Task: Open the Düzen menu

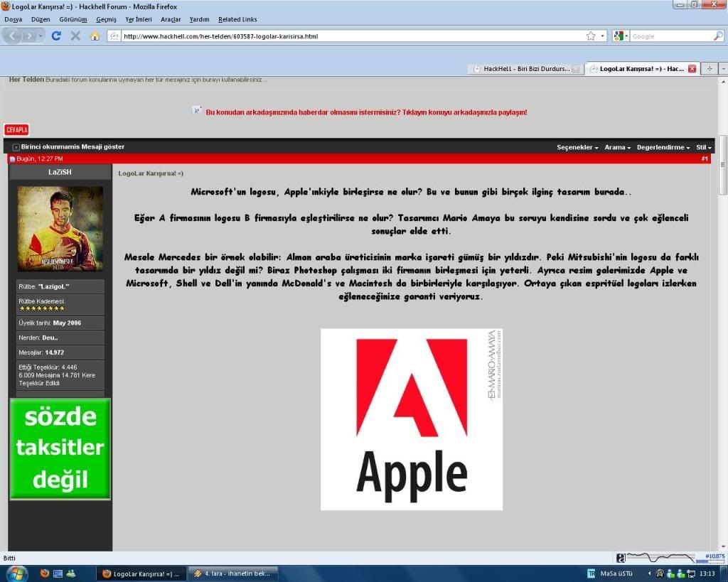Action: (41, 19)
